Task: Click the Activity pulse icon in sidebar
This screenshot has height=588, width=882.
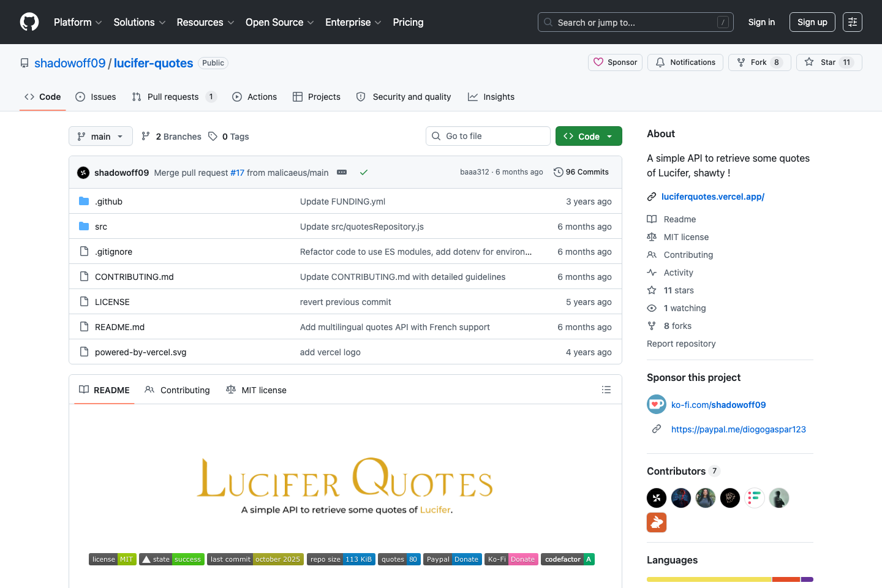Action: coord(651,272)
